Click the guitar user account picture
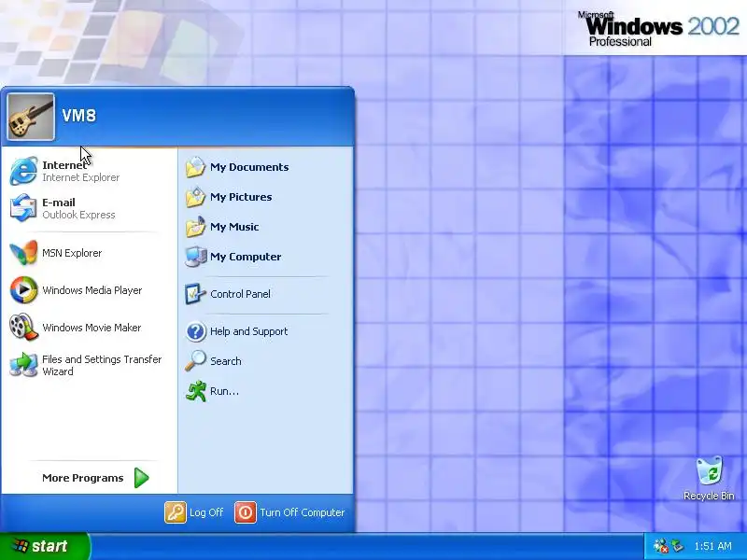 [31, 117]
